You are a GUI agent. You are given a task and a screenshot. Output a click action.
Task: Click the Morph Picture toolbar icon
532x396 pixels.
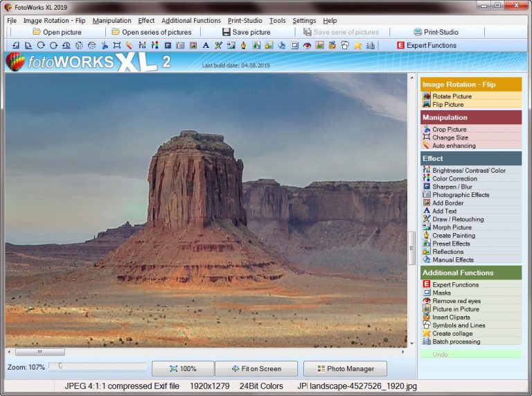pyautogui.click(x=231, y=45)
